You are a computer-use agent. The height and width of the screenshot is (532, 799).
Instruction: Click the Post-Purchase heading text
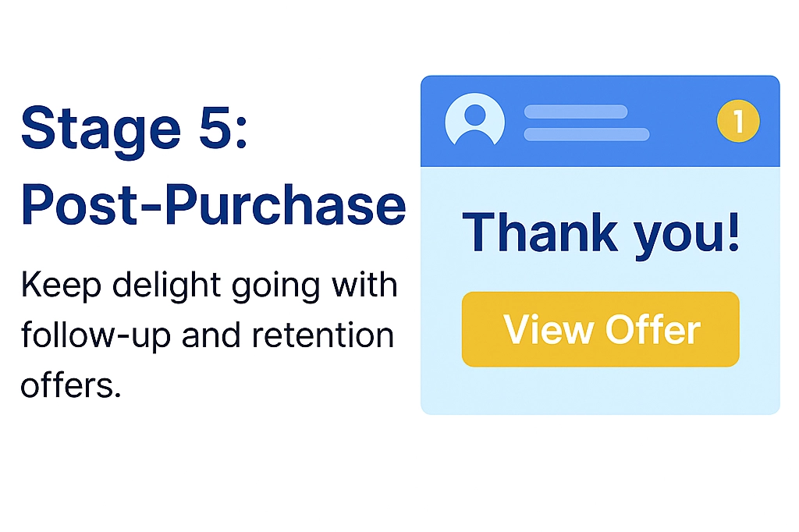213,203
